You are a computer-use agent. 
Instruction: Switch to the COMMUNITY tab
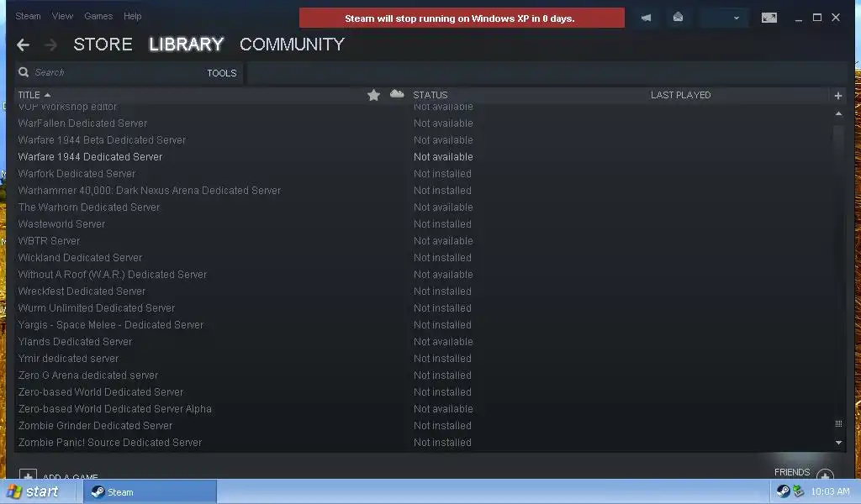click(x=292, y=45)
